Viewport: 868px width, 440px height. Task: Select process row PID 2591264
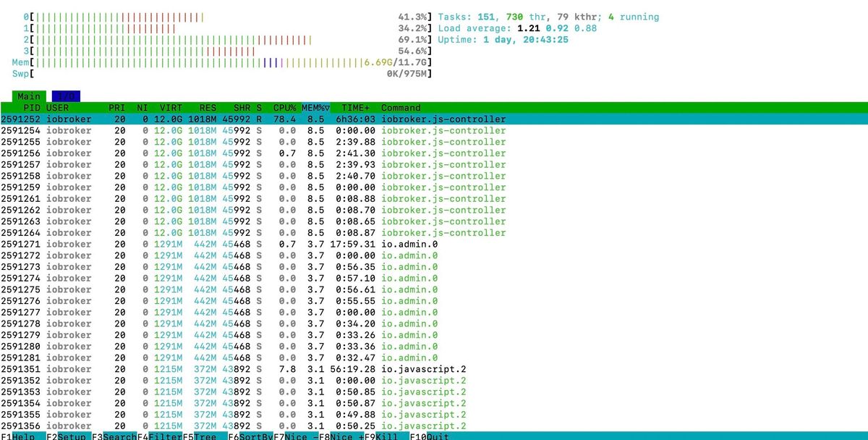click(x=434, y=233)
